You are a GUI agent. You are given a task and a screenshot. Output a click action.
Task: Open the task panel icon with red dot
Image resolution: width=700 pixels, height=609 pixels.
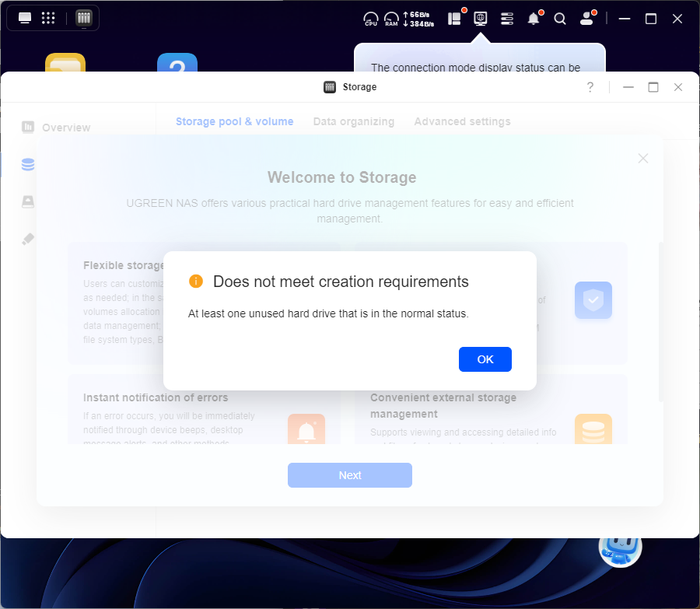(454, 19)
